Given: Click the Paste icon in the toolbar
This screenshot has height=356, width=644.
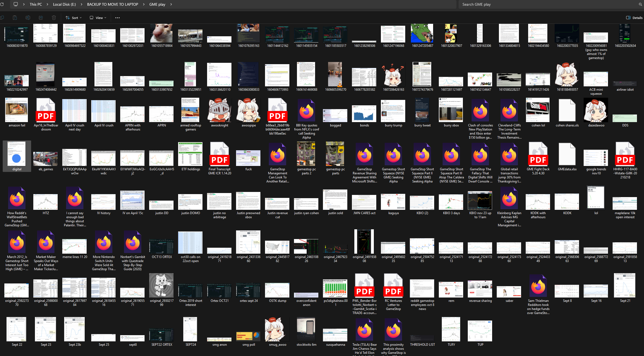Looking at the screenshot, I should [15, 18].
